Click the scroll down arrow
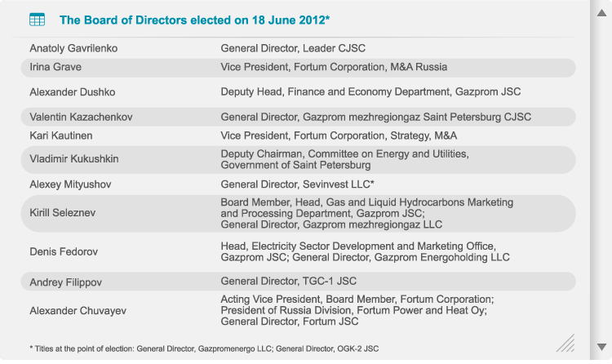612x364 pixels. tap(601, 347)
